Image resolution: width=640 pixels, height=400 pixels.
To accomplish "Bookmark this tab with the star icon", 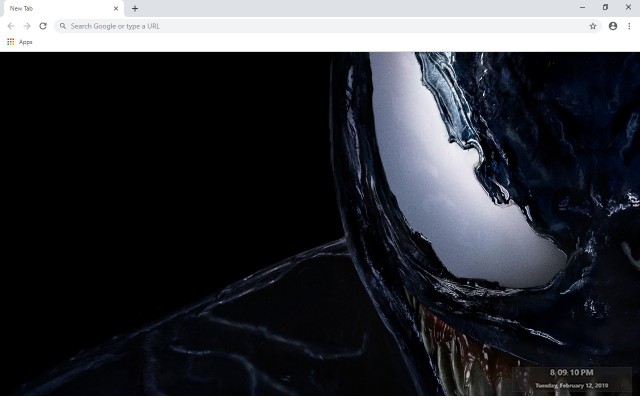I will pos(593,26).
